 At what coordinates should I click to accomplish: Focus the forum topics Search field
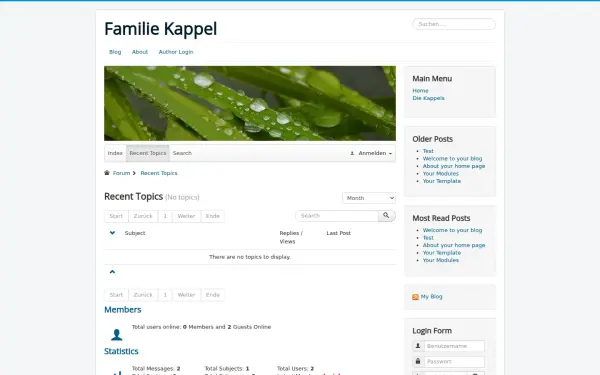(x=337, y=216)
